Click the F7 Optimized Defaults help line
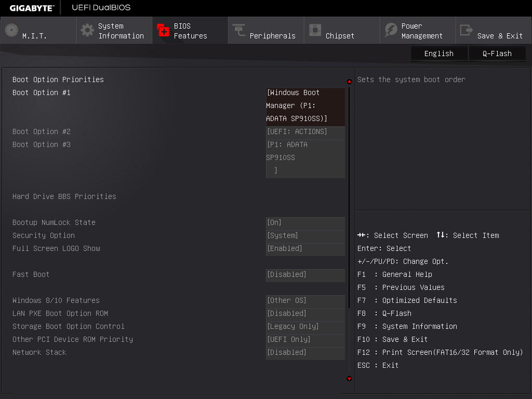 (407, 301)
